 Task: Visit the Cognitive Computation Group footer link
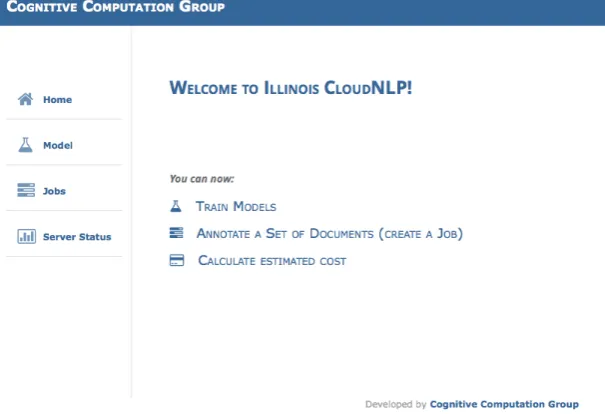(504, 404)
